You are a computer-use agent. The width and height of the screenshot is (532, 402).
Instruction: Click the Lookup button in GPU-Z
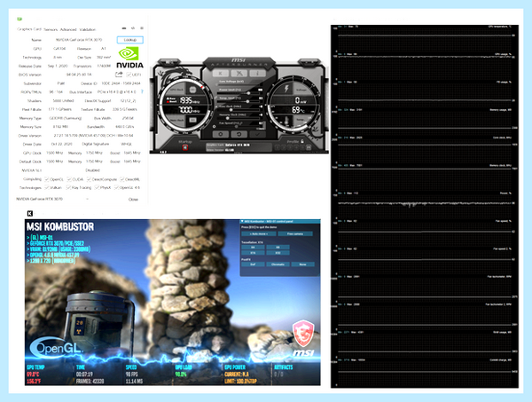[x=130, y=40]
